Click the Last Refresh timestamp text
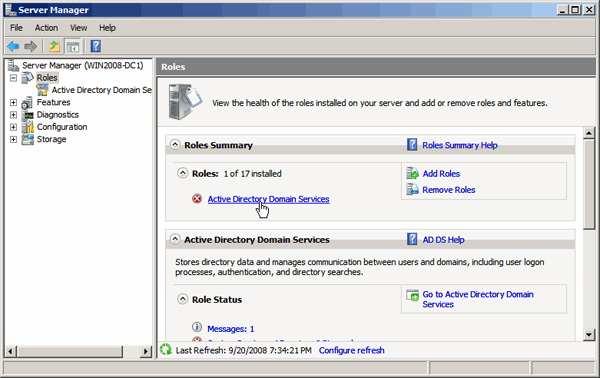600x378 pixels. pos(243,350)
